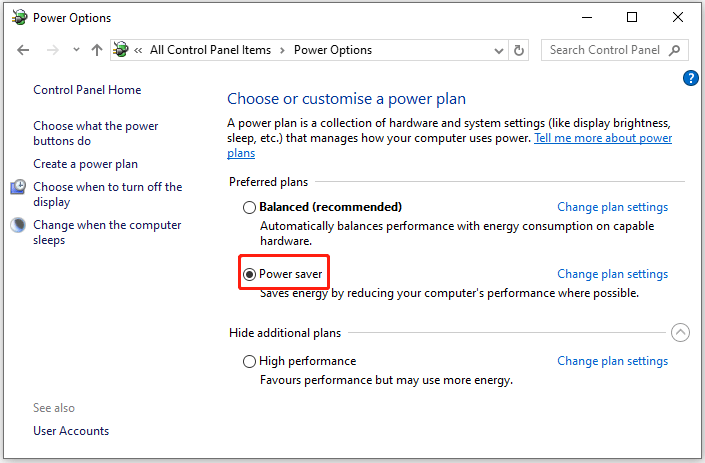Select the Balanced (recommended) plan

click(249, 207)
